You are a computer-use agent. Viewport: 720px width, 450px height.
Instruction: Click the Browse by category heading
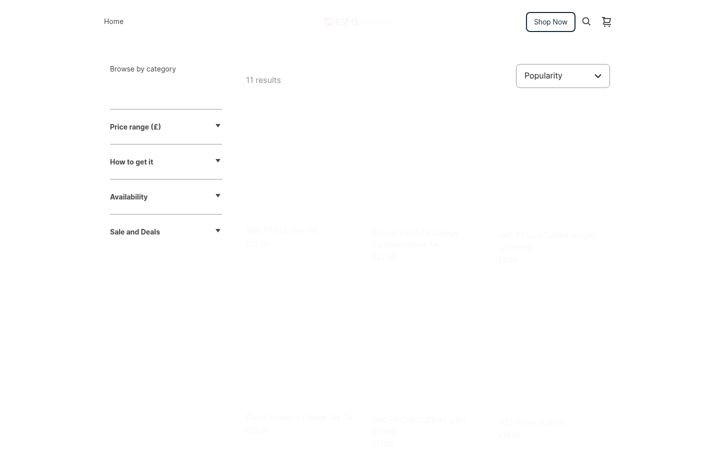tap(143, 69)
